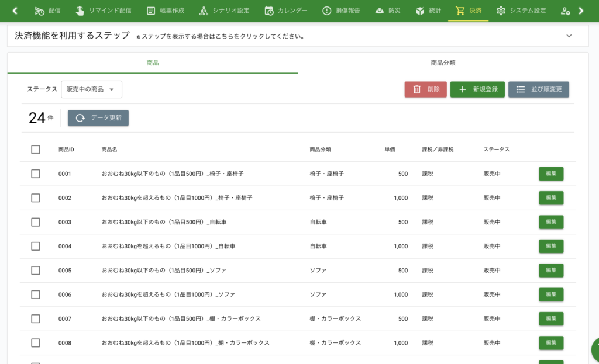Click the 配信 send icon
599x364 pixels.
39,11
